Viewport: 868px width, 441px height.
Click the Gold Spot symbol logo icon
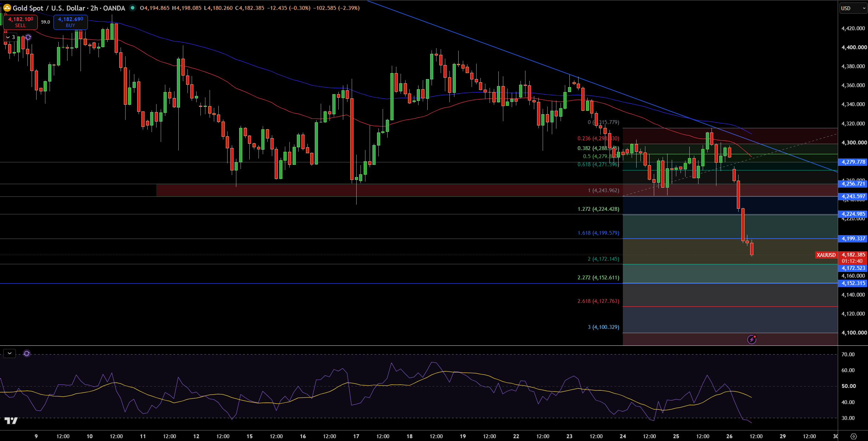click(x=7, y=8)
